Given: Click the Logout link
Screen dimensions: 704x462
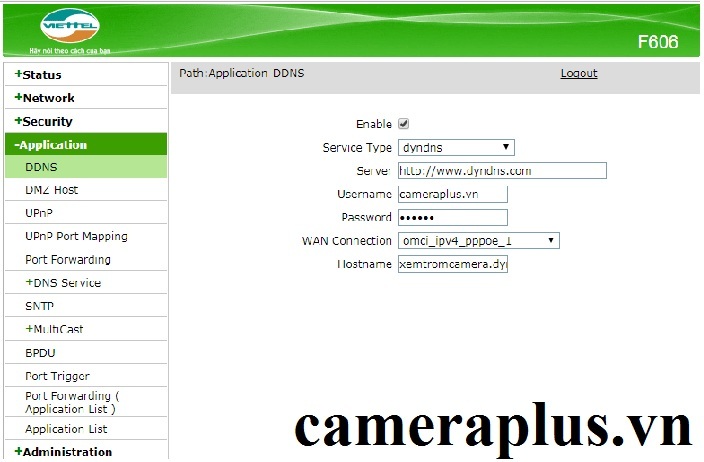Looking at the screenshot, I should pos(579,73).
